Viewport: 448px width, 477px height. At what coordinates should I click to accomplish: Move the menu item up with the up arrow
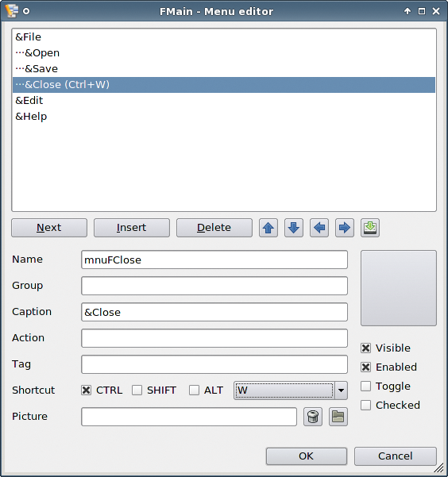[268, 228]
